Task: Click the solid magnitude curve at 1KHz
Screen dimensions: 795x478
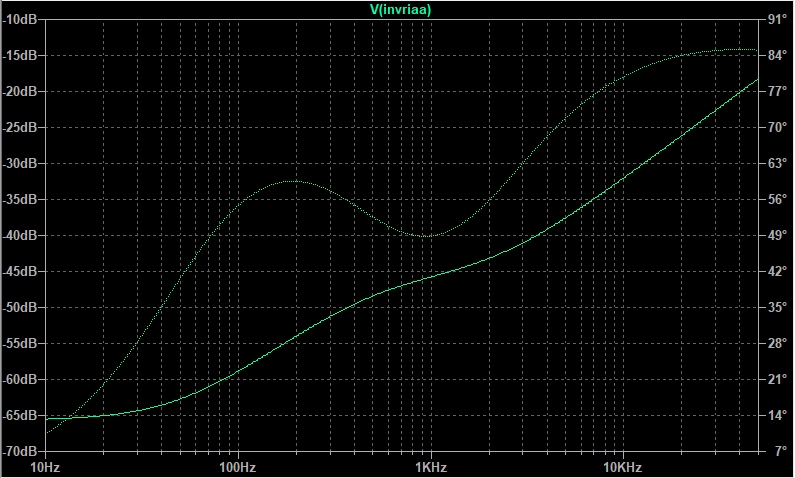Action: pos(431,277)
